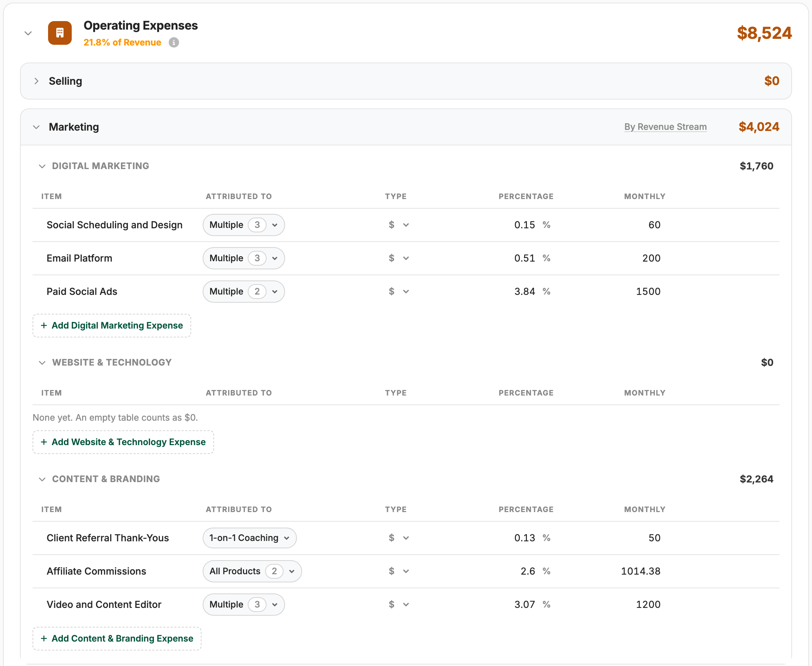Edit the Paid Social Ads item name
812x666 pixels.
[82, 292]
